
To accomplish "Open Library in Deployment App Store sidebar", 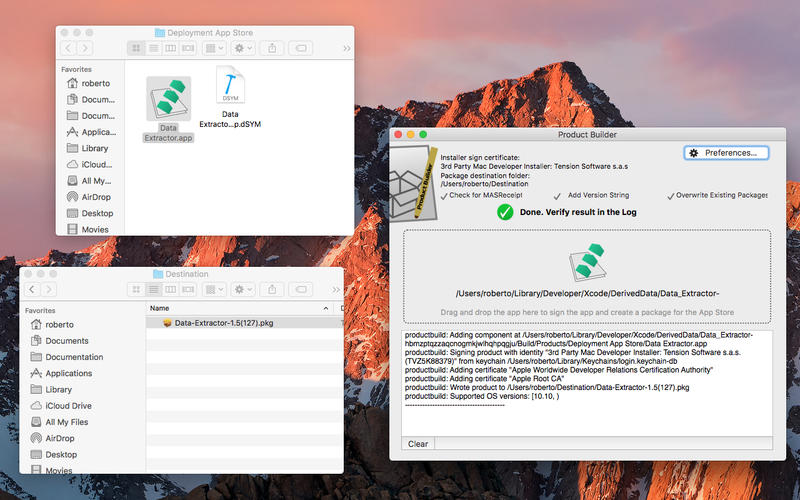I will (x=88, y=148).
